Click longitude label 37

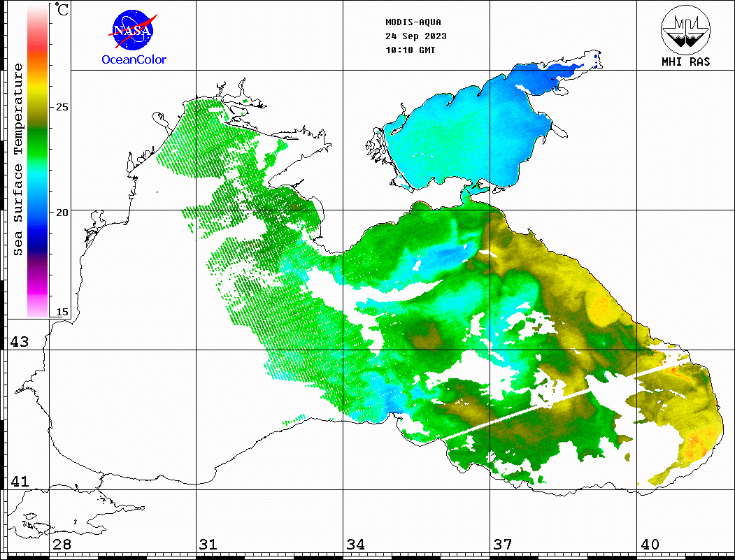coord(503,544)
